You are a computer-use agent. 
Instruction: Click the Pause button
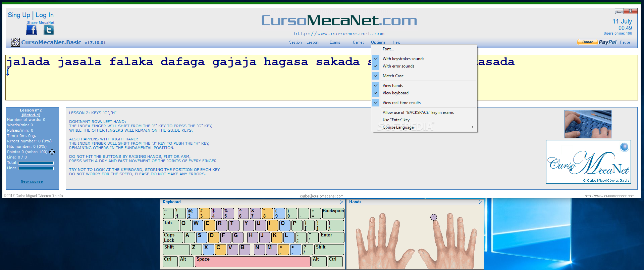point(625,42)
